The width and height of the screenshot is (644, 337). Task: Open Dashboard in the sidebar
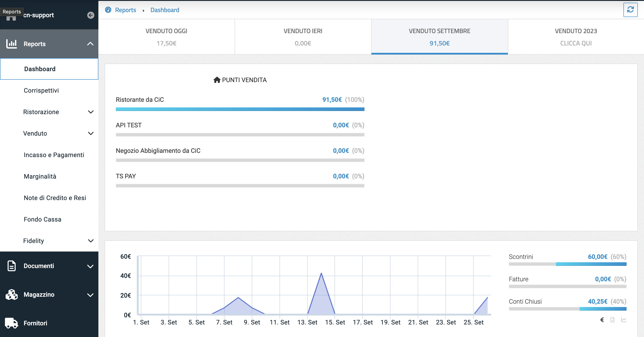[x=49, y=69]
